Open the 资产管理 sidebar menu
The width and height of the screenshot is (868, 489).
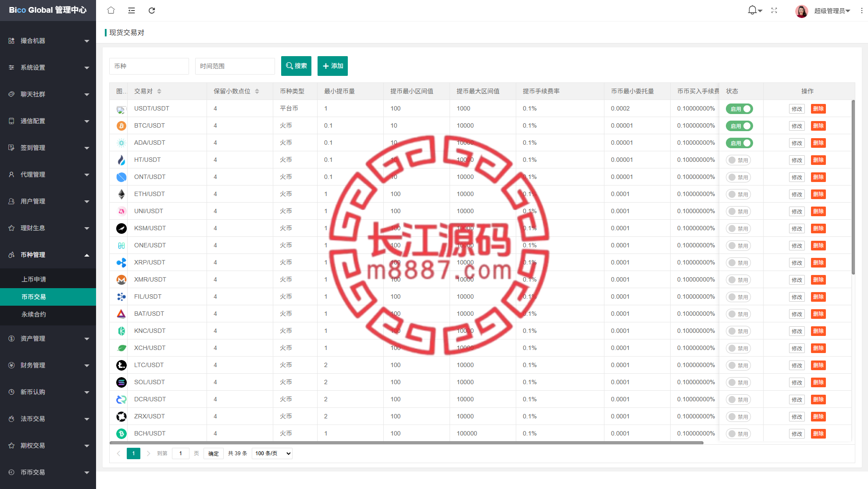48,339
